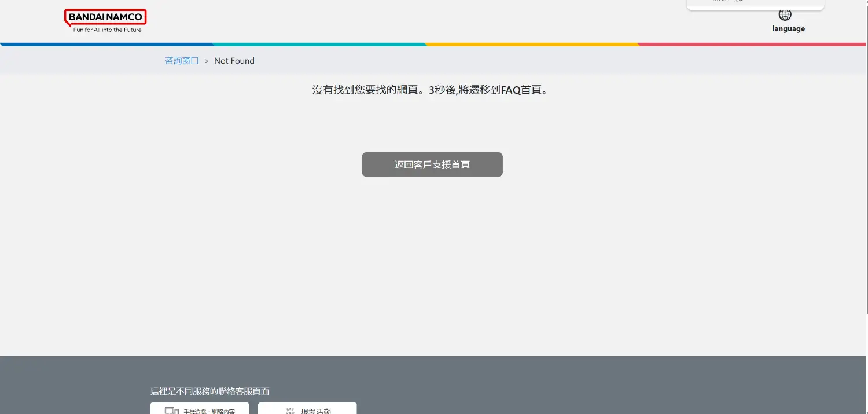Click the download popup at top right
This screenshot has height=414, width=868.
tap(755, 5)
